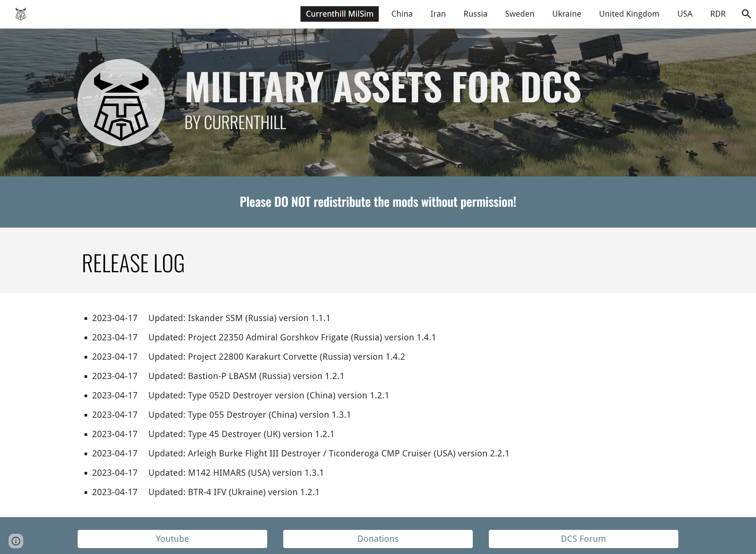The width and height of the screenshot is (756, 554).
Task: Click the Karakurt Corvette version 1.4.2 entry
Action: pos(248,357)
